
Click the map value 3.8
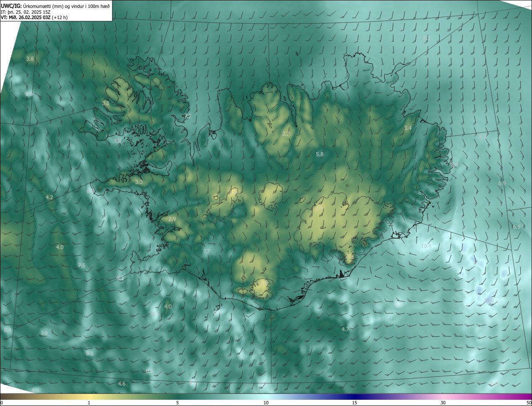30,59
